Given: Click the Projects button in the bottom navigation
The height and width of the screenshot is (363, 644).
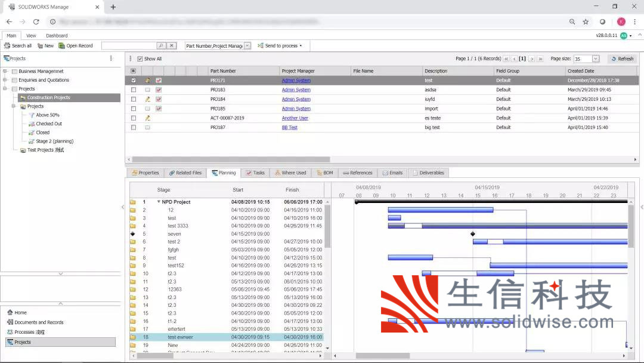Looking at the screenshot, I should (x=60, y=342).
